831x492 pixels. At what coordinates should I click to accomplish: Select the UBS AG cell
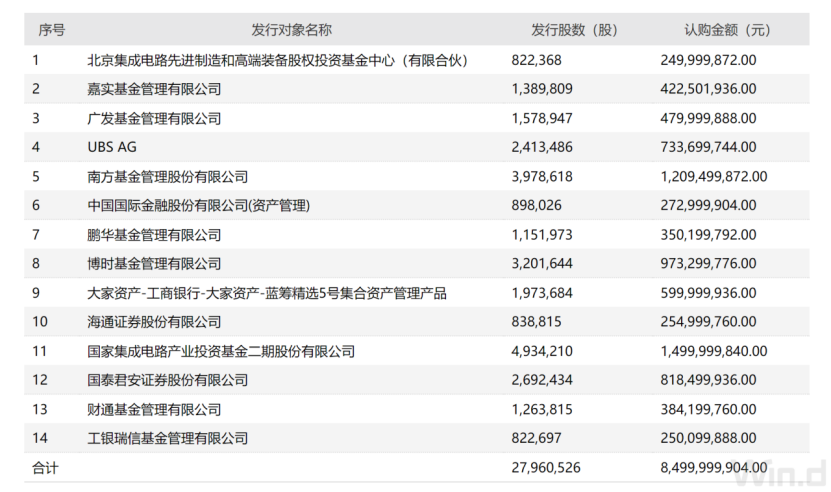[112, 147]
